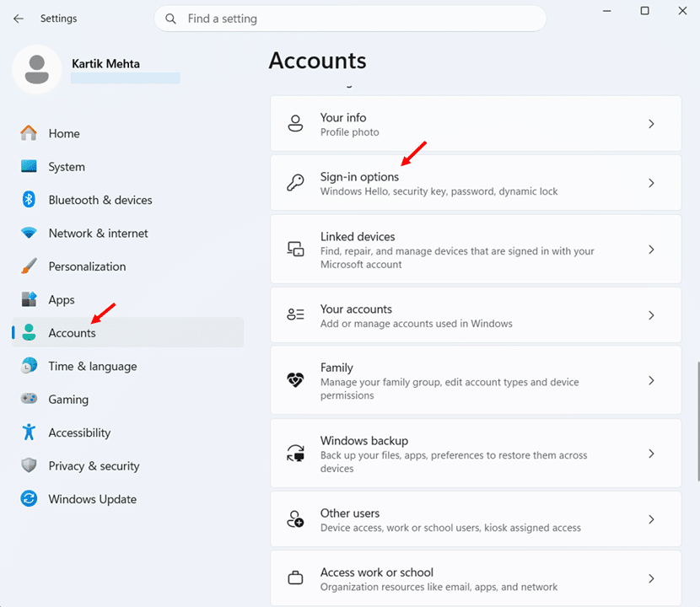This screenshot has height=607, width=700.
Task: Open Windows backup via its chevron
Action: [x=651, y=454]
